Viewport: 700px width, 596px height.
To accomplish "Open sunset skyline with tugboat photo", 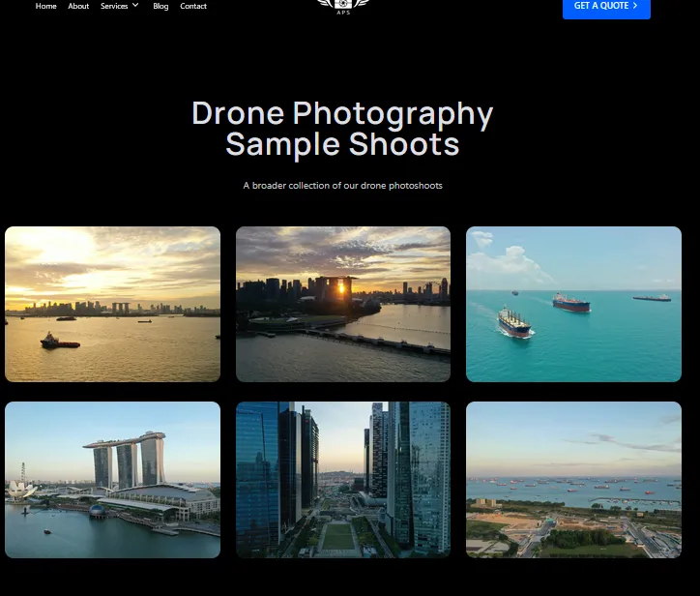I will pos(112,304).
